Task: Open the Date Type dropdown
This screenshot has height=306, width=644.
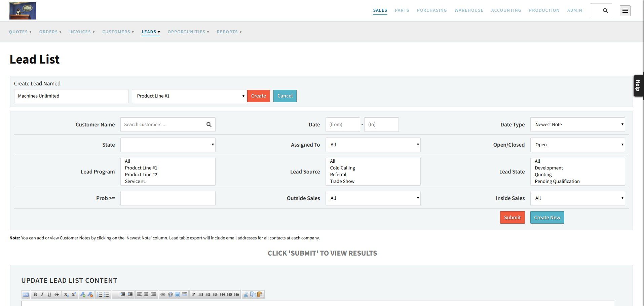Action: tap(578, 124)
